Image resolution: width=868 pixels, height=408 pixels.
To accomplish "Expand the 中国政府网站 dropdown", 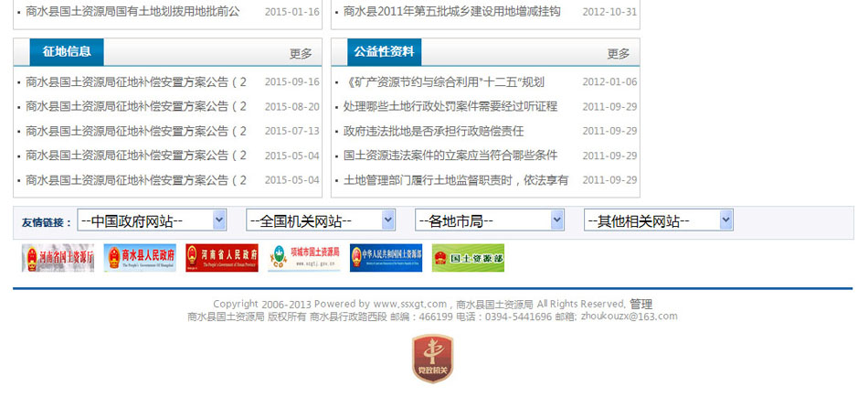I will click(152, 220).
